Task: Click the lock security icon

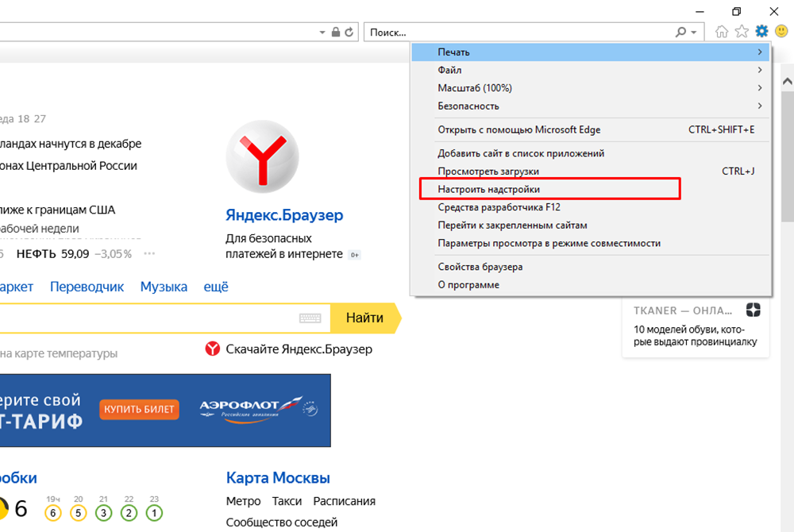Action: [336, 33]
